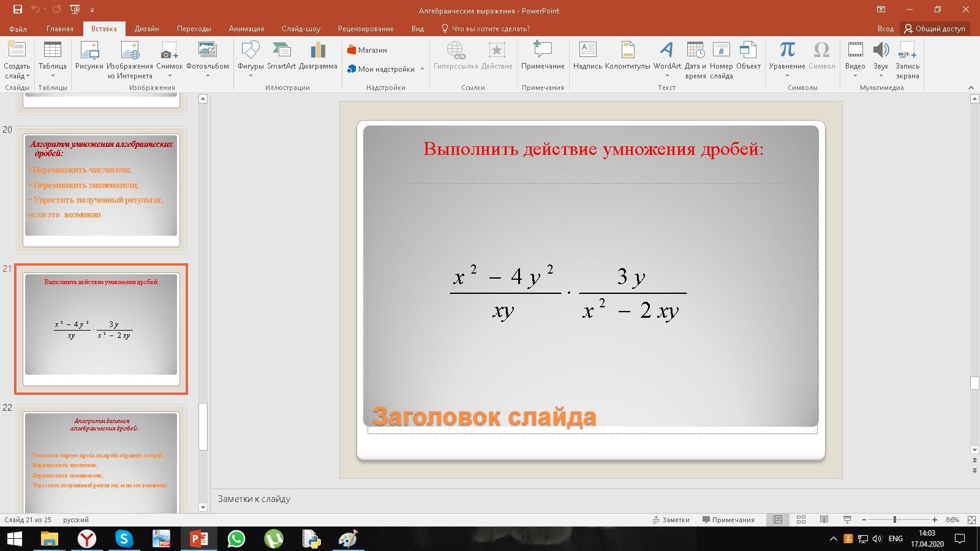Click the zoom out minus button
Image resolution: width=980 pixels, height=551 pixels.
864,520
